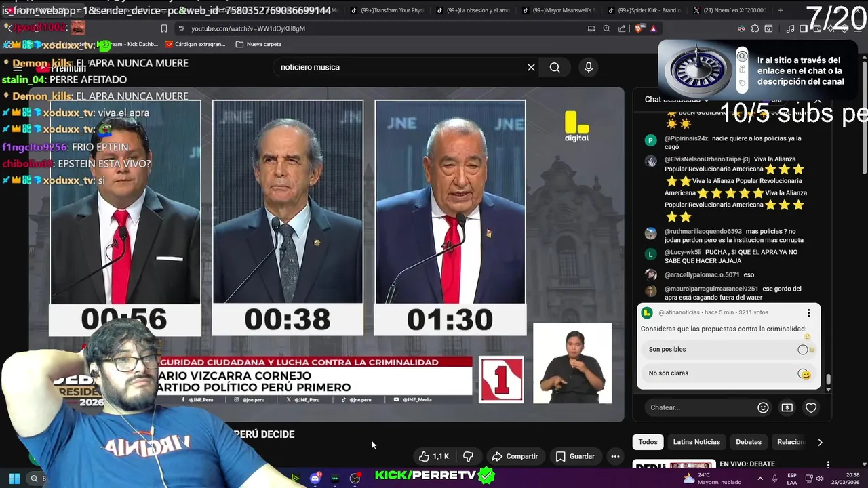Open Windows Start menu

pos(14,479)
